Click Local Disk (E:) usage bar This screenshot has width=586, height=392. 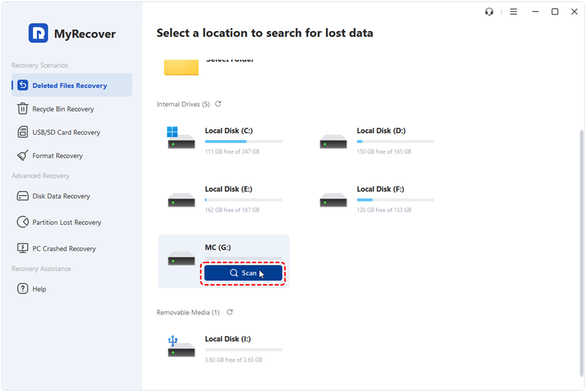tap(243, 200)
